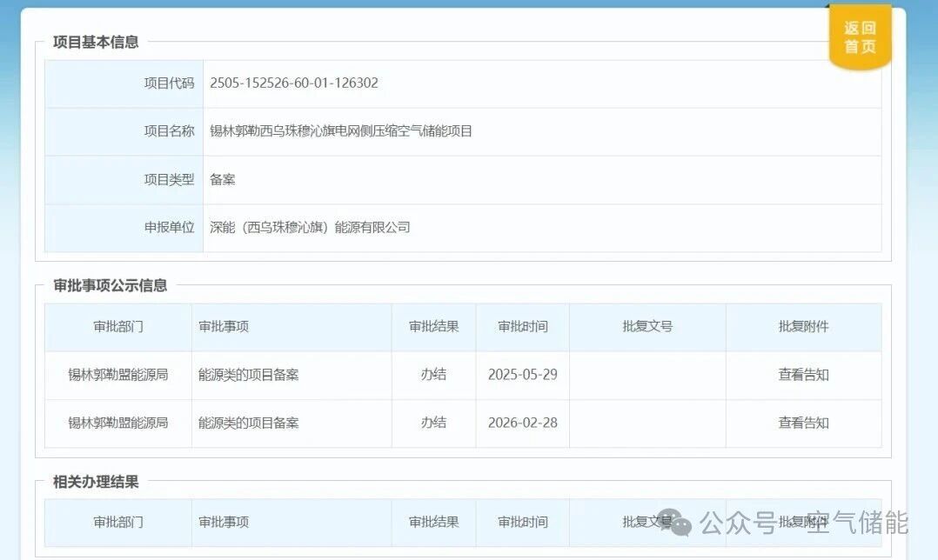Image resolution: width=938 pixels, height=560 pixels.
Task: Click 审批结果 header in 相关办理结果 table
Action: pyautogui.click(x=433, y=523)
